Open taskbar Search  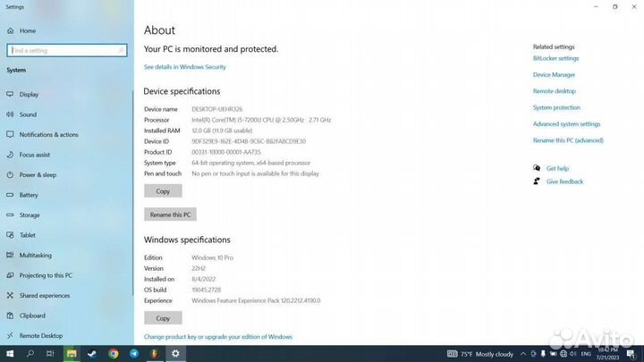tap(30, 354)
